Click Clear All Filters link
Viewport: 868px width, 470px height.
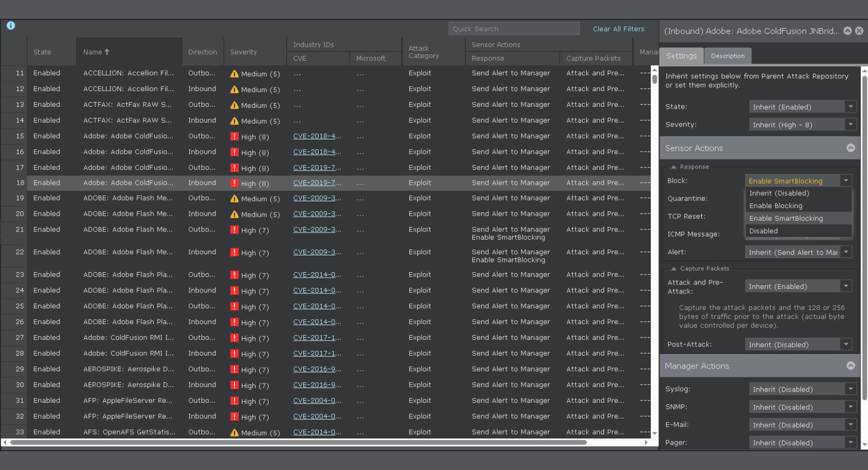pos(618,29)
